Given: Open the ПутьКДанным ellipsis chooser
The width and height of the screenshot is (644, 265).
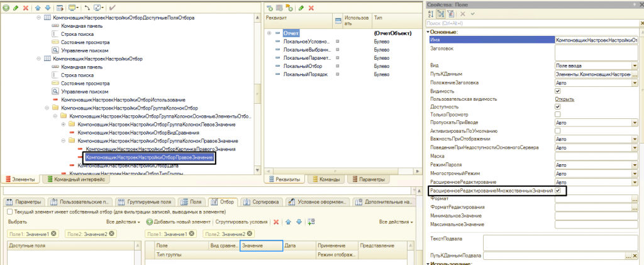Looking at the screenshot, I should pyautogui.click(x=635, y=74).
